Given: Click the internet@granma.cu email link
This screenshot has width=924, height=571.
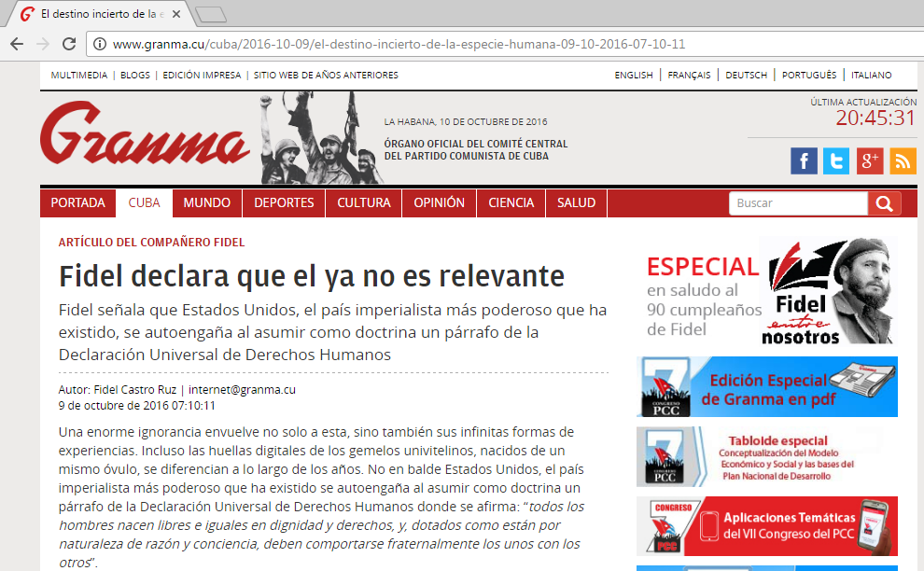Looking at the screenshot, I should click(x=242, y=389).
